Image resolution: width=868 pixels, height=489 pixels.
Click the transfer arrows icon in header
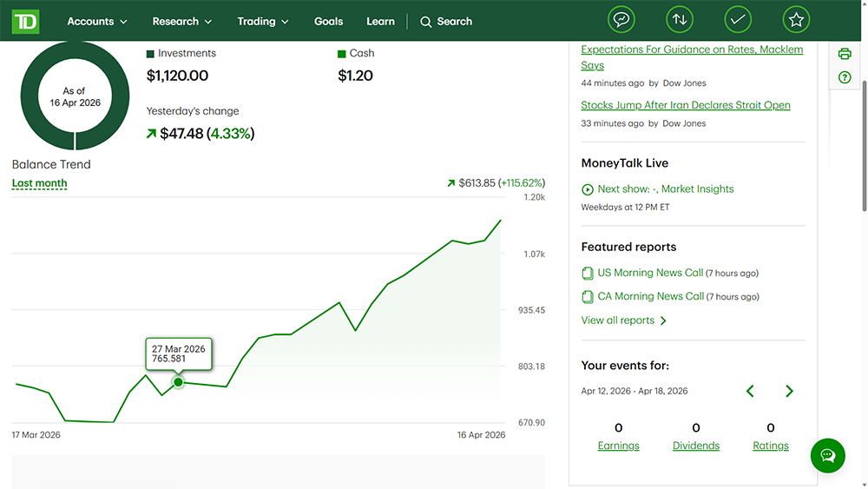tap(680, 20)
